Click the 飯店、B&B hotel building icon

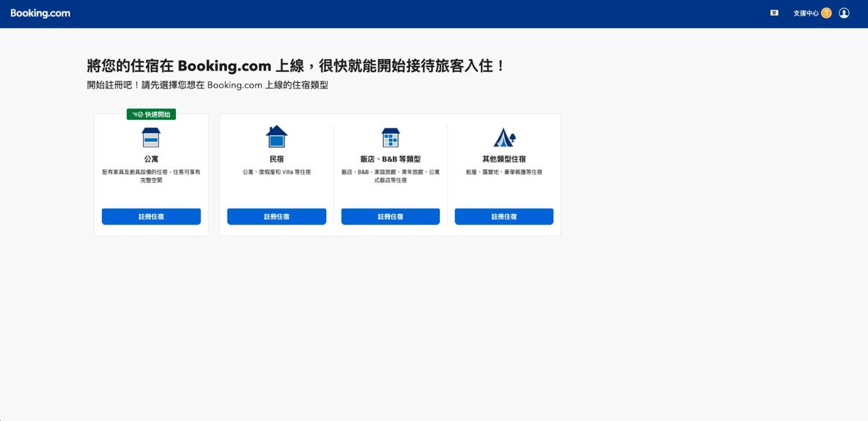click(390, 137)
